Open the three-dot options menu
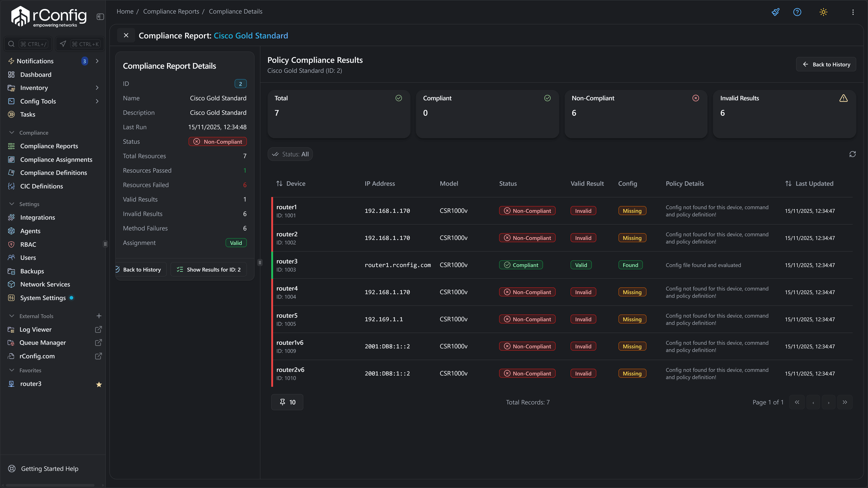This screenshot has width=868, height=488. click(853, 12)
